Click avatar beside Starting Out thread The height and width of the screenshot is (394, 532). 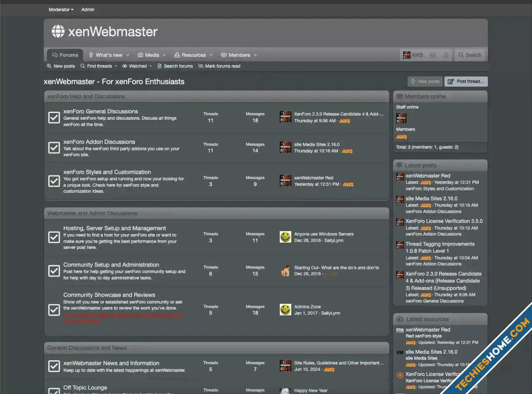(x=286, y=271)
